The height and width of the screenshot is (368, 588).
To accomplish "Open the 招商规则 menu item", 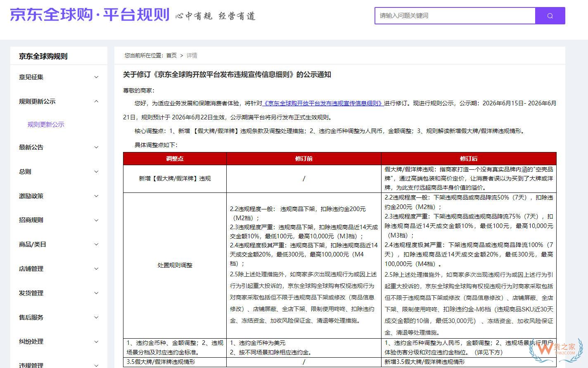I will point(31,220).
